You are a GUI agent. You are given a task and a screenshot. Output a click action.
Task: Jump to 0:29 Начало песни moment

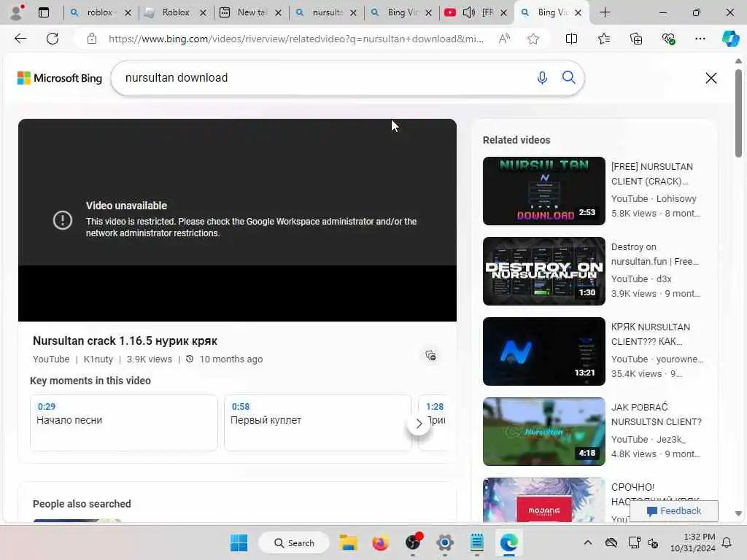tap(124, 422)
